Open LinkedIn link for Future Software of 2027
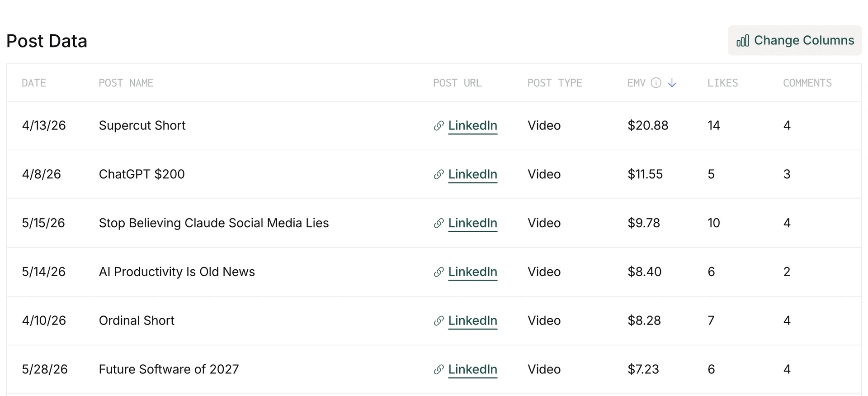 pyautogui.click(x=472, y=370)
